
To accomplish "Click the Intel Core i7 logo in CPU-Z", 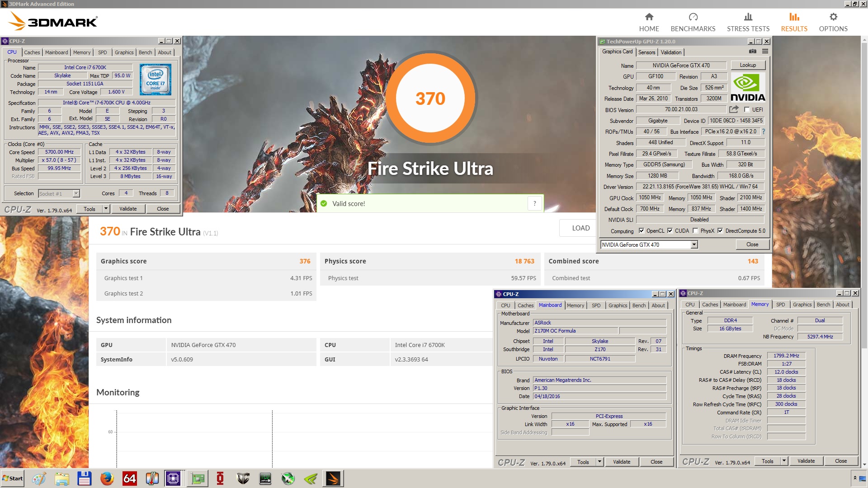I will click(155, 80).
